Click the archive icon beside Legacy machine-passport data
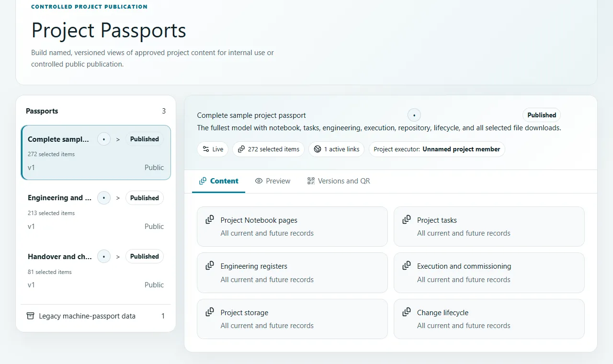 (31, 316)
